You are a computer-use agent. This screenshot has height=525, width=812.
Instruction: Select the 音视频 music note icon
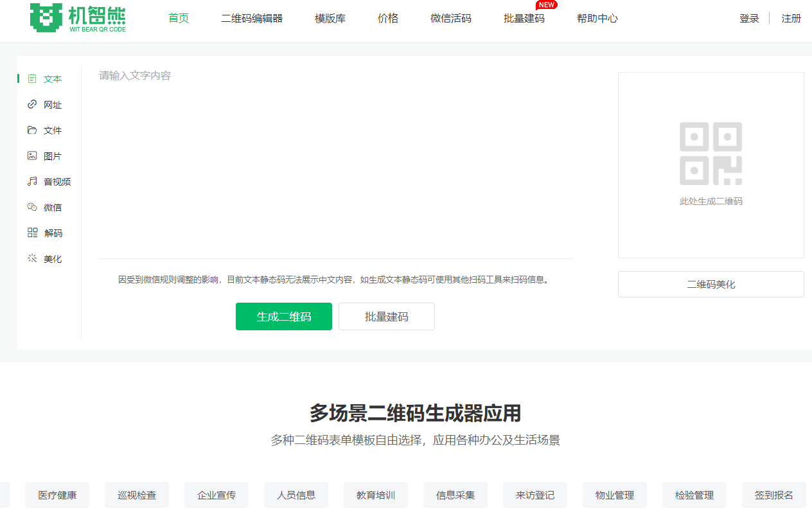pos(32,182)
